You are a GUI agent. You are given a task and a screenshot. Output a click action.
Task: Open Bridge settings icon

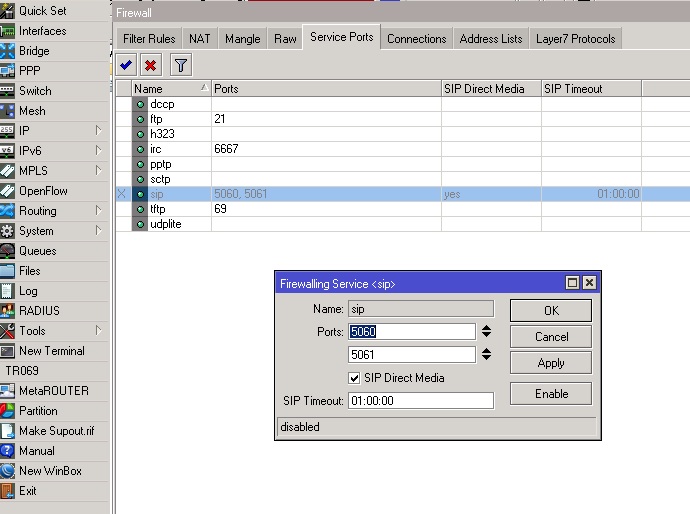coord(7,51)
